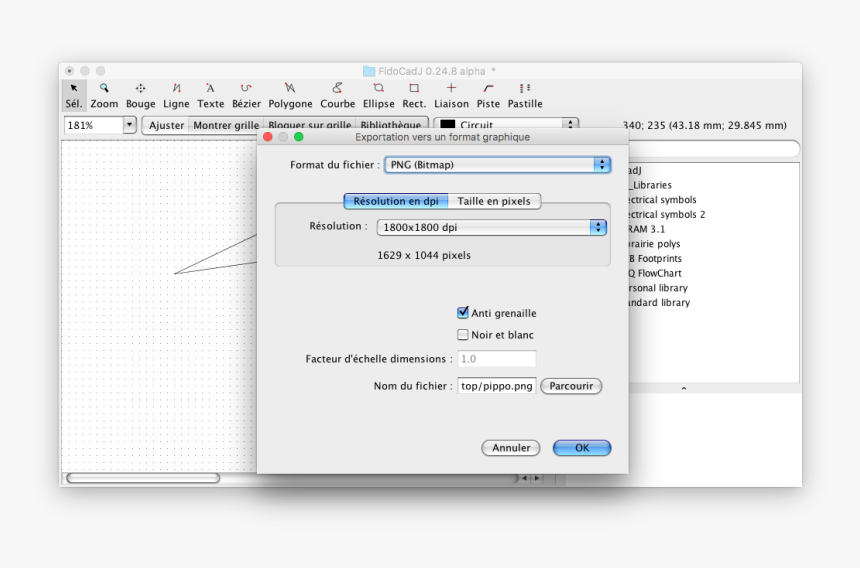
Task: Click the Parcourir browse button
Action: point(571,386)
